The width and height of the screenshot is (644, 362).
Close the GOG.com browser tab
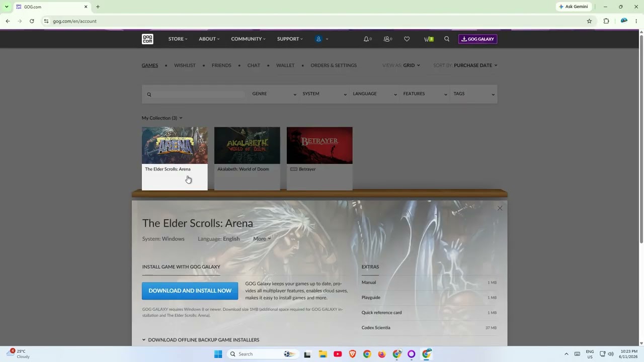tap(86, 7)
